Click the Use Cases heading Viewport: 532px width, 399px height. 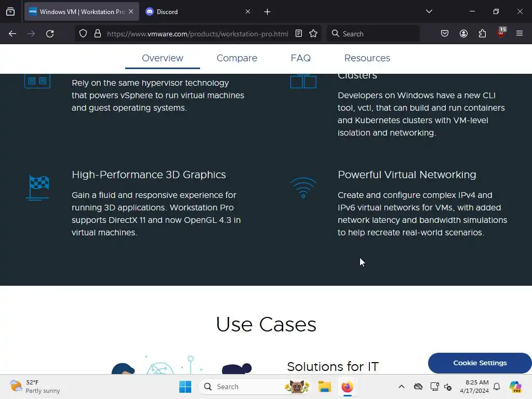point(266,324)
